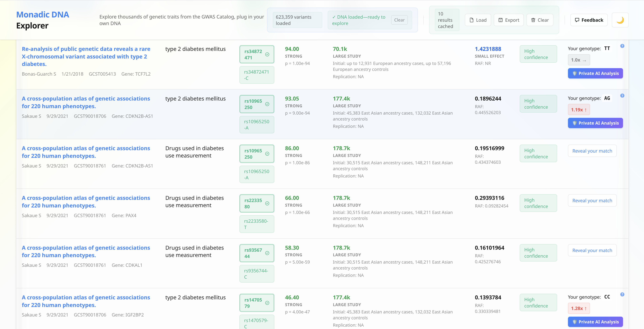Click the help icon beside CC genotype

pyautogui.click(x=622, y=294)
